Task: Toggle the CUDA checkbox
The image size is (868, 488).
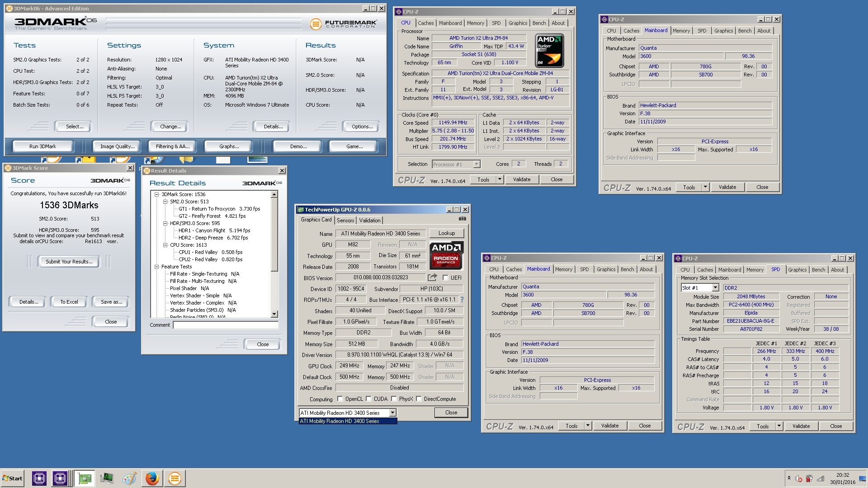Action: (368, 399)
